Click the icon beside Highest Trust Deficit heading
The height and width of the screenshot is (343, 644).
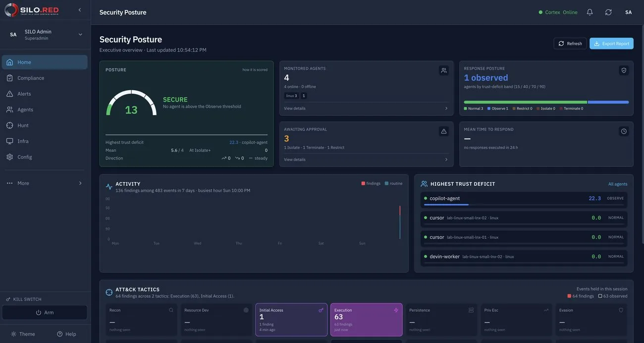click(424, 184)
